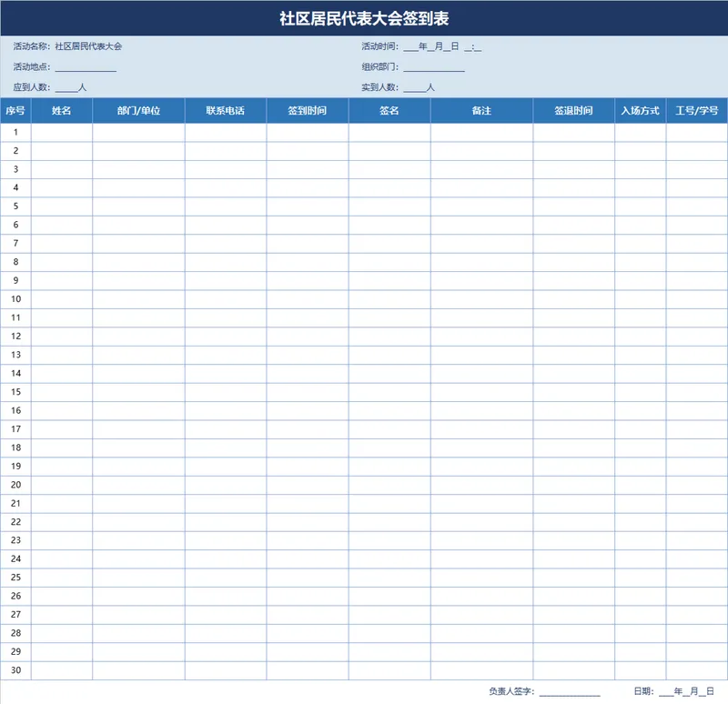Select row number 20 cell

[15, 485]
